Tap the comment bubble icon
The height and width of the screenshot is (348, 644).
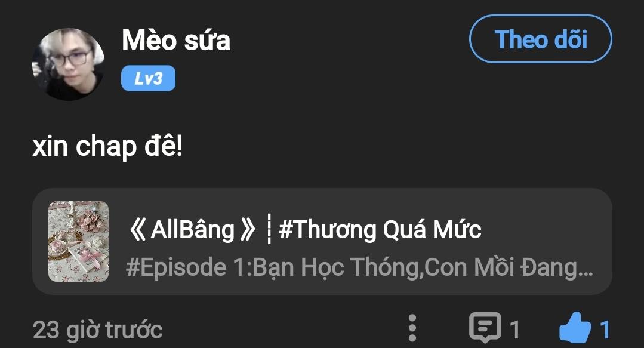tap(485, 328)
